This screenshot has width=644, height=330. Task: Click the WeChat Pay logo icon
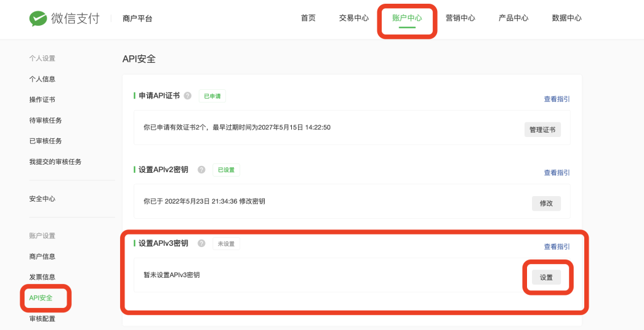[x=38, y=18]
